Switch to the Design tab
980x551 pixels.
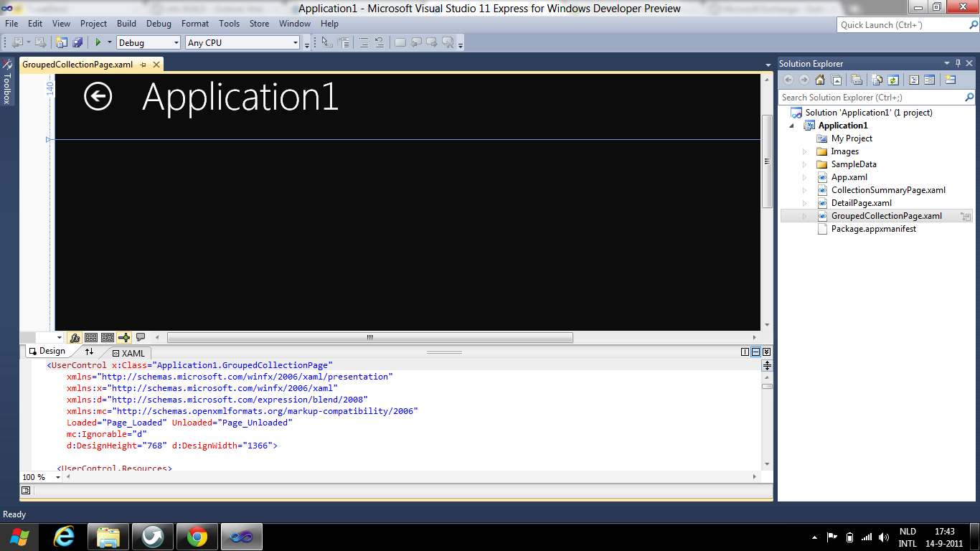point(47,352)
